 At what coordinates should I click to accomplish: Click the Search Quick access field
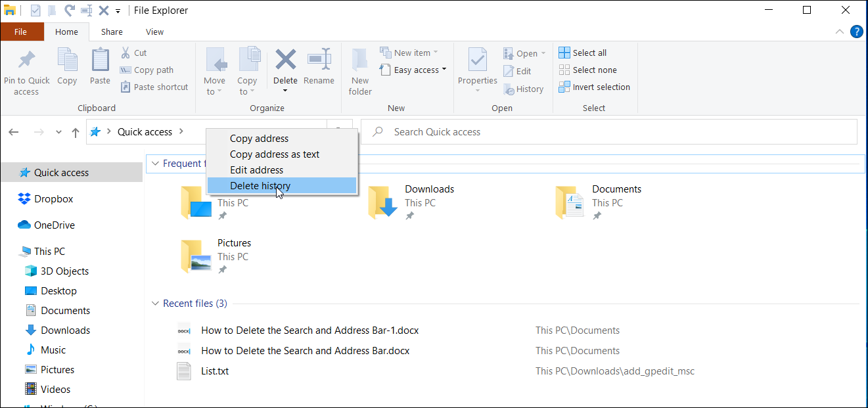[x=609, y=132]
